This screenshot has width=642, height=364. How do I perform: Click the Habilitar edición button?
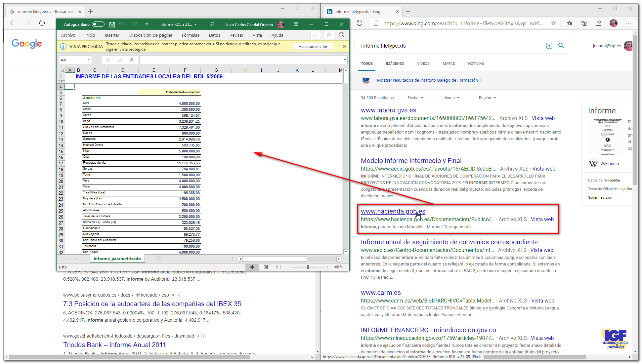[313, 47]
